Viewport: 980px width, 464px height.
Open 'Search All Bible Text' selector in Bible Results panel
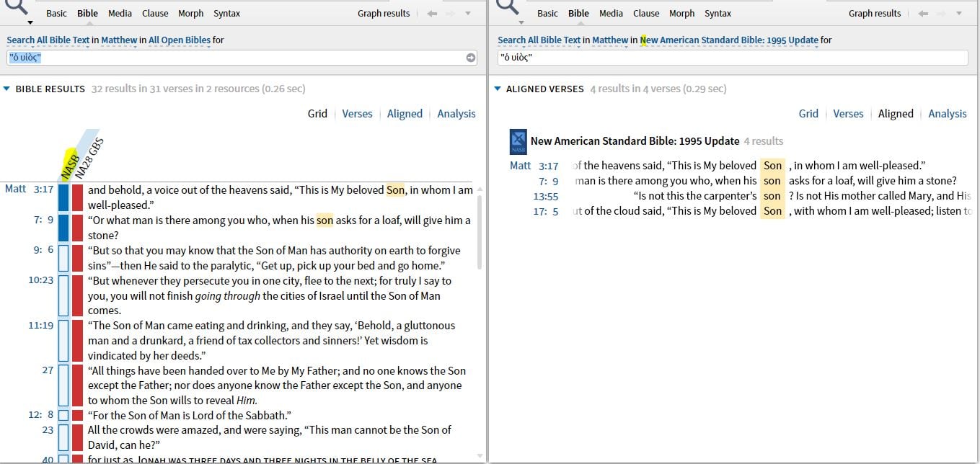[x=48, y=40]
